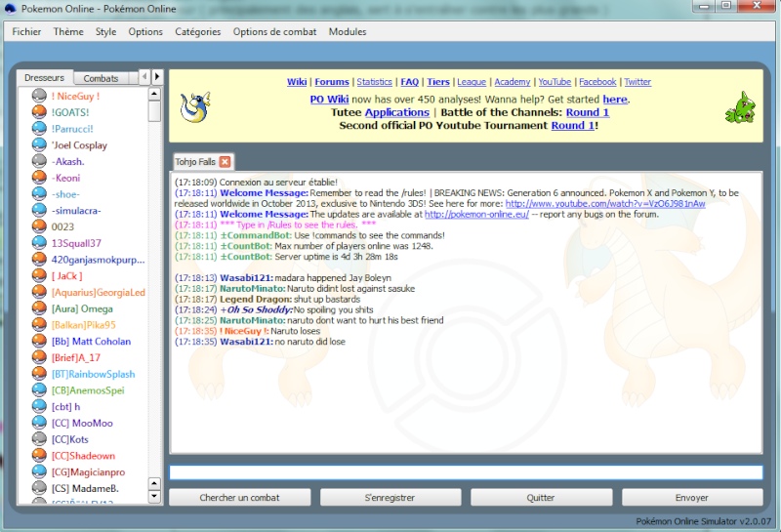Click the bottom down arrow of player list scrollbar
The width and height of the screenshot is (781, 532).
pyautogui.click(x=154, y=496)
